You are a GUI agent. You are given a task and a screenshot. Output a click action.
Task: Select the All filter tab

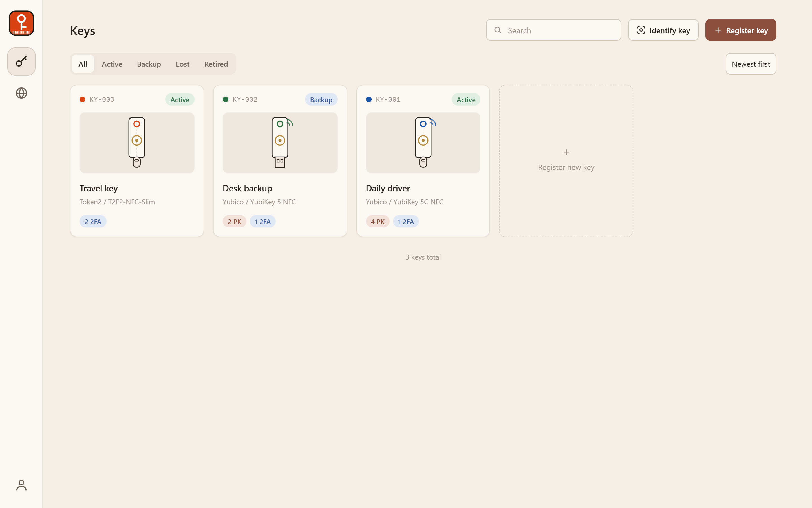coord(83,64)
